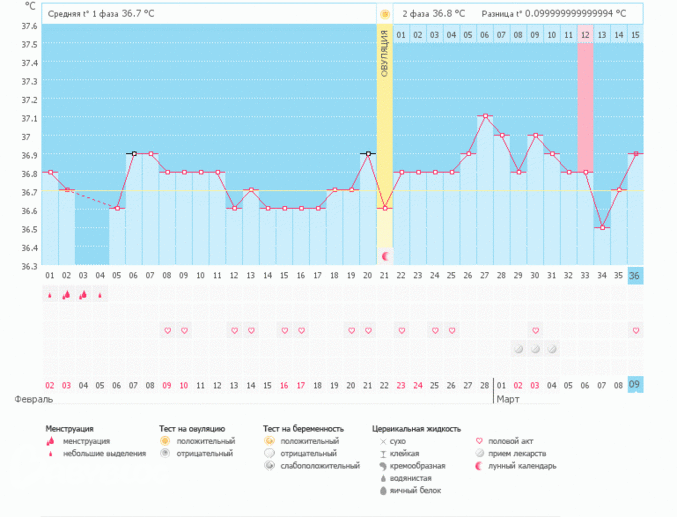Click the egg white cervical fluid legend icon
The height and width of the screenshot is (517, 677).
click(x=378, y=490)
